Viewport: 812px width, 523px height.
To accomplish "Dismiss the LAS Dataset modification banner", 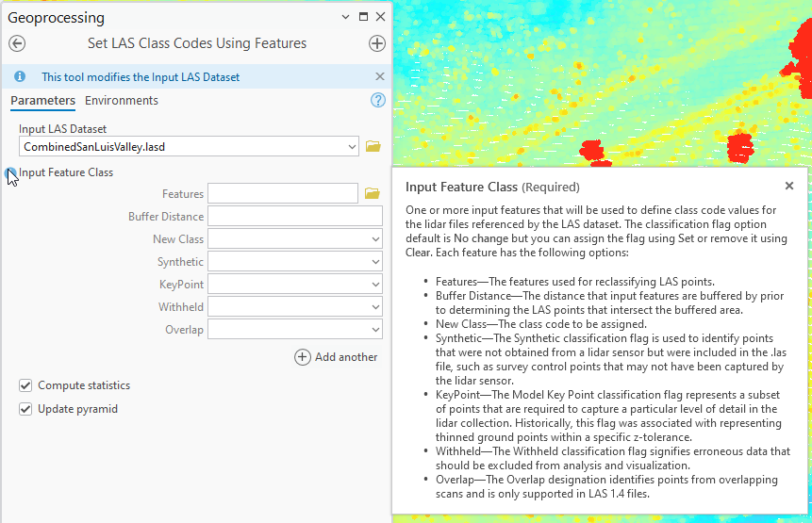I will [379, 76].
